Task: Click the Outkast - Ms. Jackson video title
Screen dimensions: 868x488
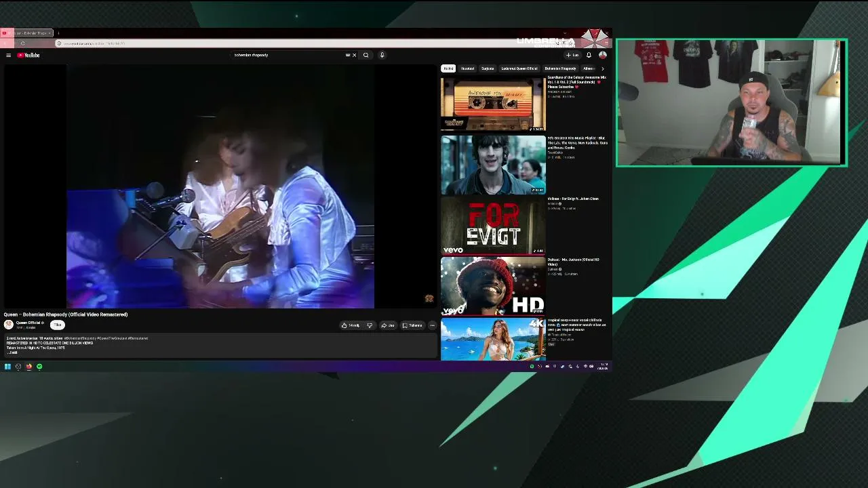Action: pos(573,262)
